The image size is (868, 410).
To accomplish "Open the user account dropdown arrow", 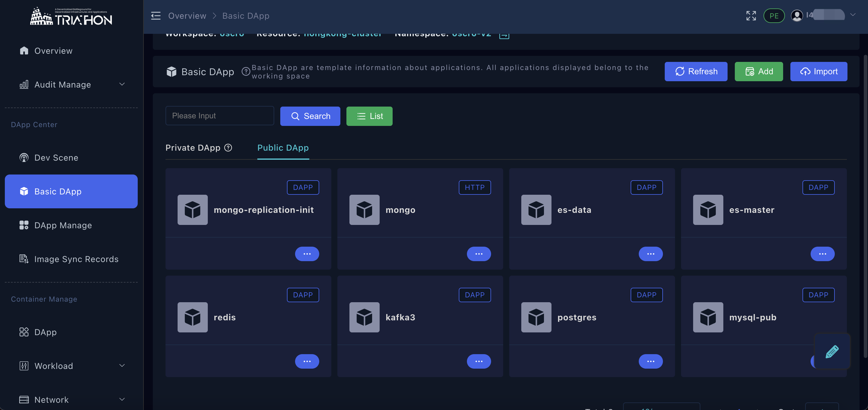I will pos(853,15).
